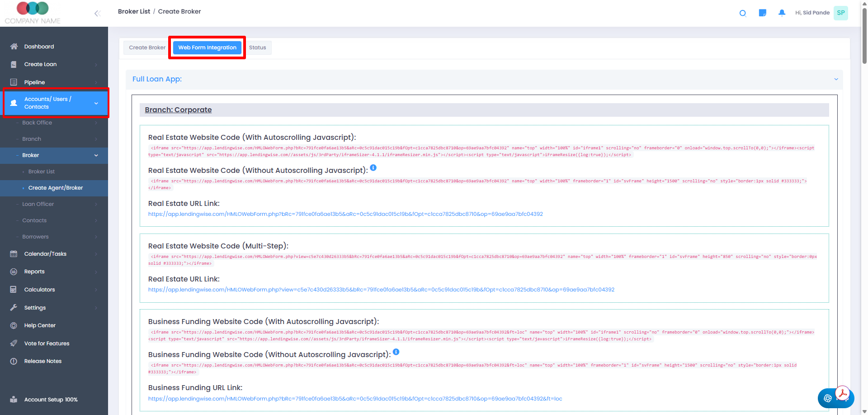Expand the Loan Officer submenu

click(x=96, y=204)
